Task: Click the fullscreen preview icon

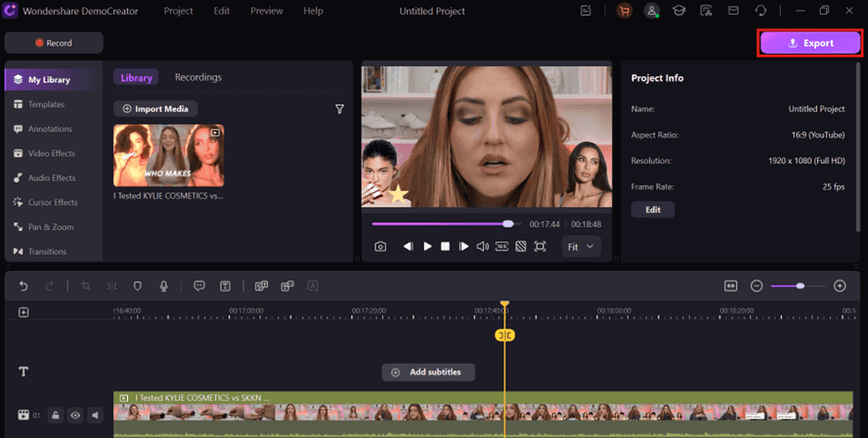Action: [x=541, y=247]
